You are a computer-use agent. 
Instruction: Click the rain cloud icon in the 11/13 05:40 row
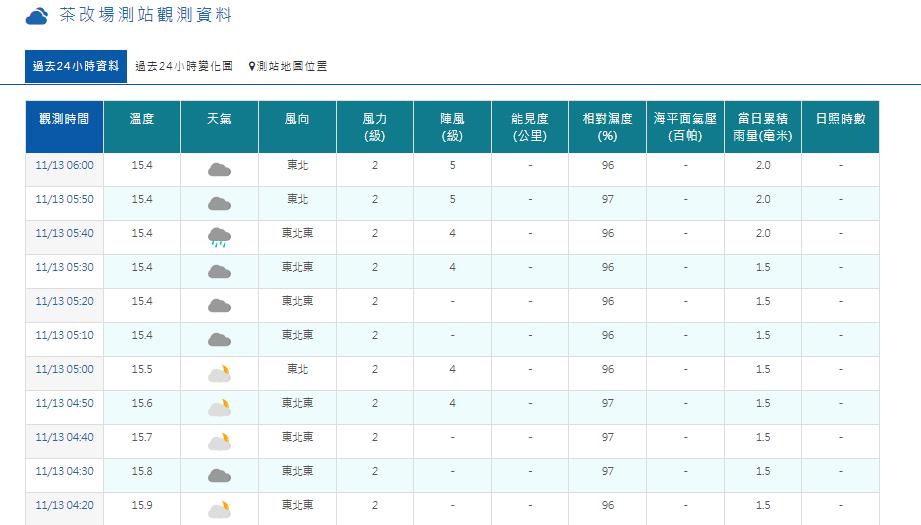[x=219, y=237]
